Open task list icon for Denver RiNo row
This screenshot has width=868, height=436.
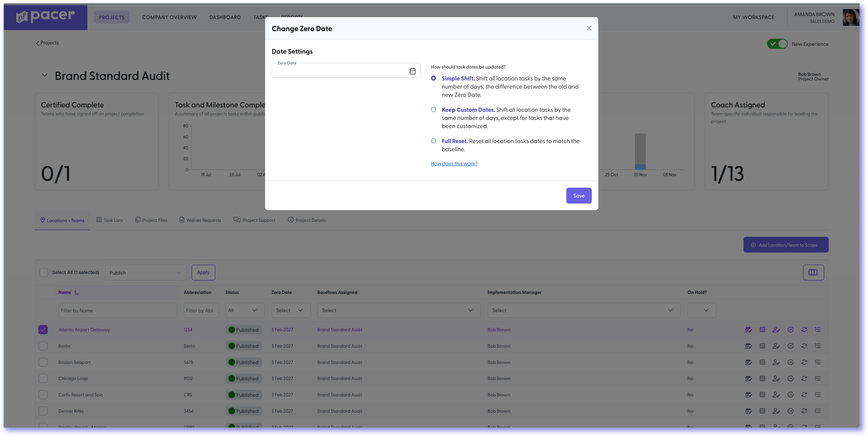[x=762, y=411]
